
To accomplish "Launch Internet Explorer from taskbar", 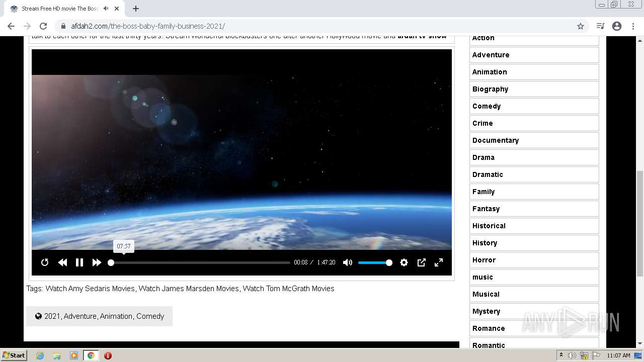I will [x=40, y=355].
